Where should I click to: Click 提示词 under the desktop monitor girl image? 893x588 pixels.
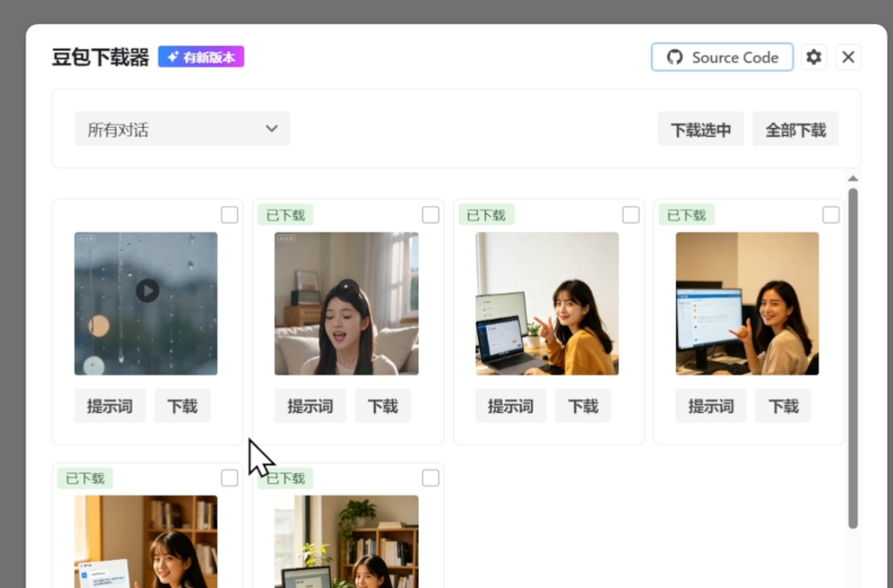(x=711, y=406)
